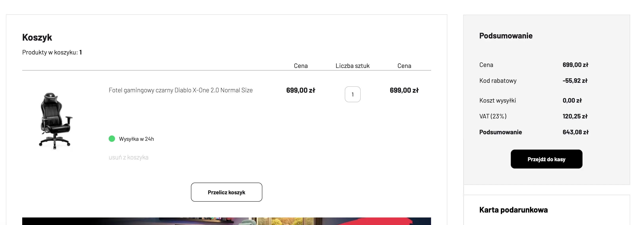Click the "VAT (23%)" label
The image size is (644, 225).
[x=493, y=116]
